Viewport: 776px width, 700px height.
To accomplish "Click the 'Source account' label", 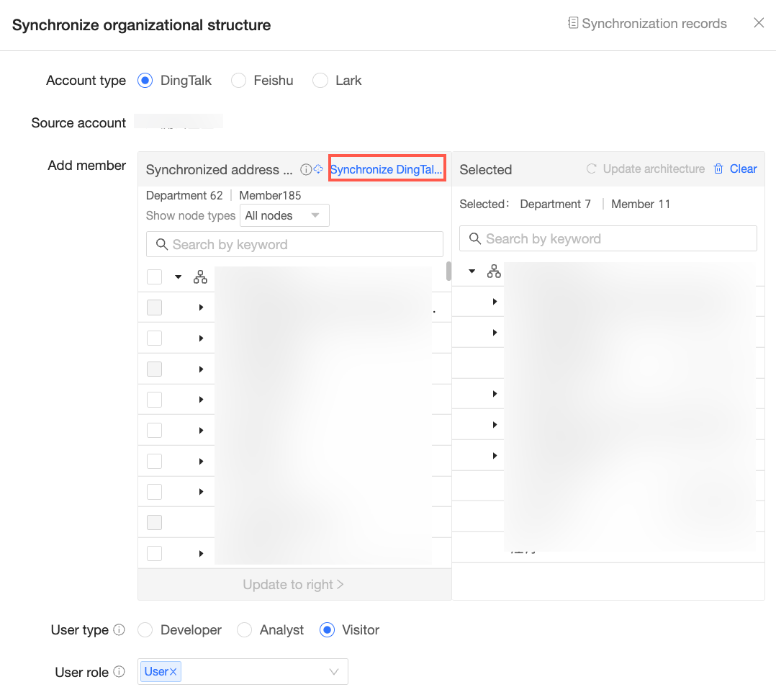I will (x=78, y=122).
